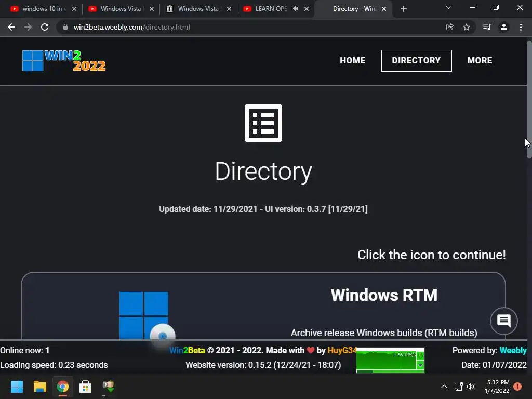532x399 pixels.
Task: Select the DIRECTORY navigation item
Action: (x=416, y=61)
